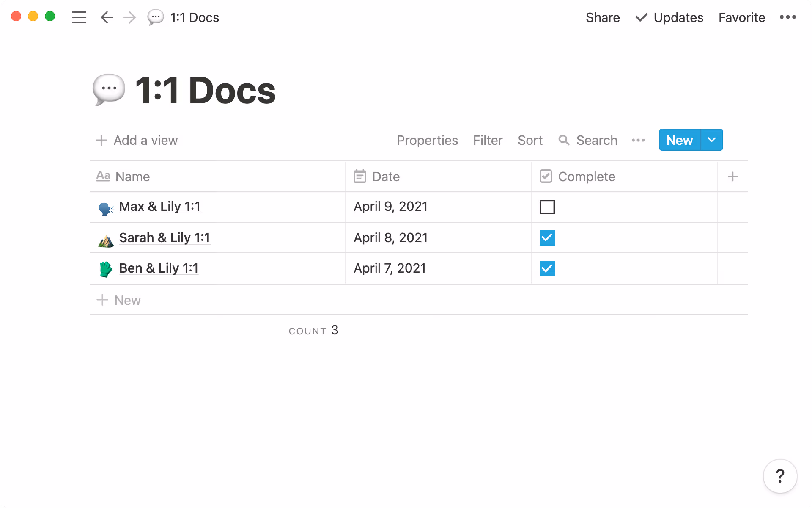
Task: Add a new row below the table
Action: 127,300
